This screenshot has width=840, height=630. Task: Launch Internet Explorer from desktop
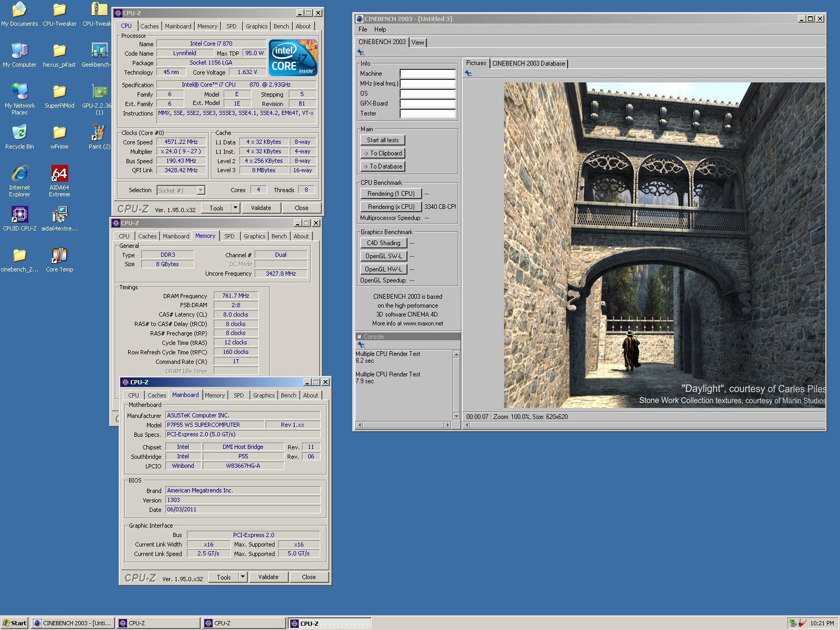(x=19, y=181)
